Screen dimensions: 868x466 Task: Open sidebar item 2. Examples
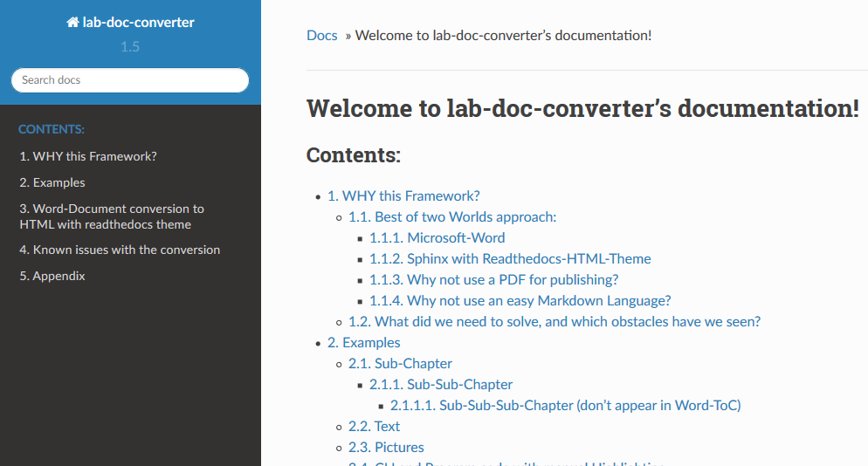(52, 182)
